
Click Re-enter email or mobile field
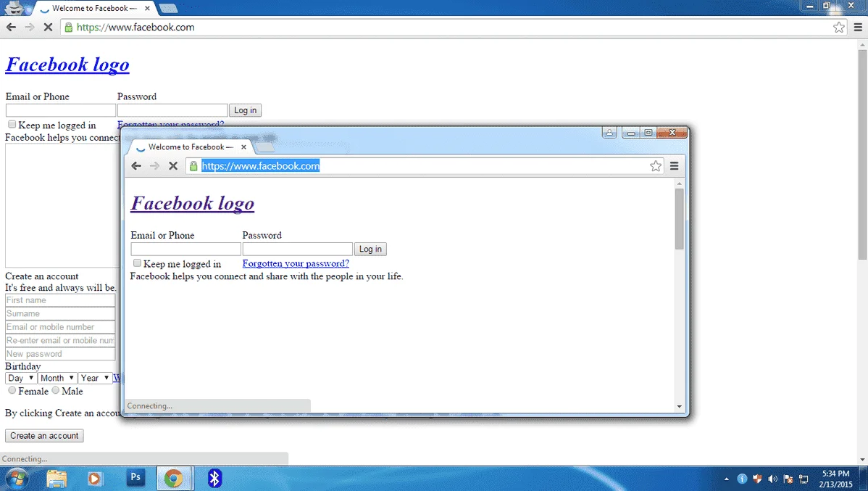(60, 340)
